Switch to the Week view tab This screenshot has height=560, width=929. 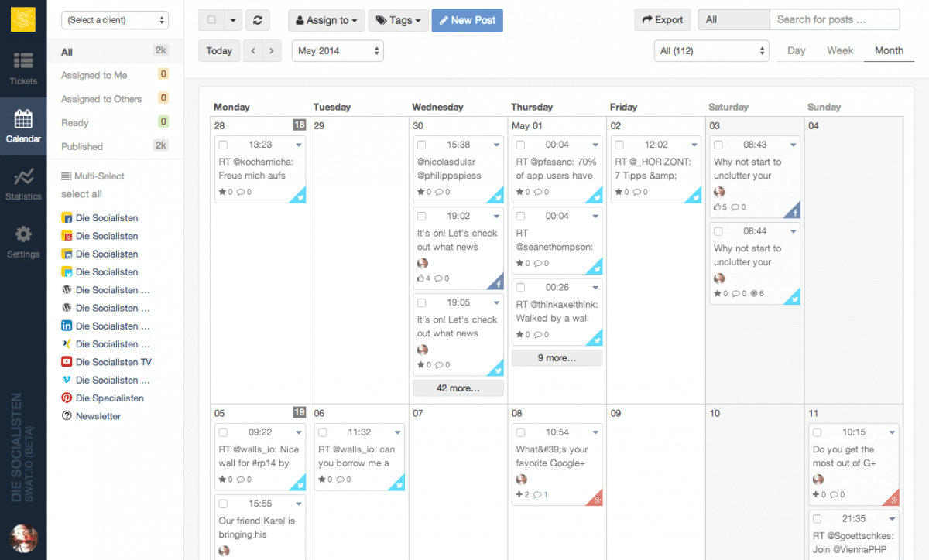840,50
